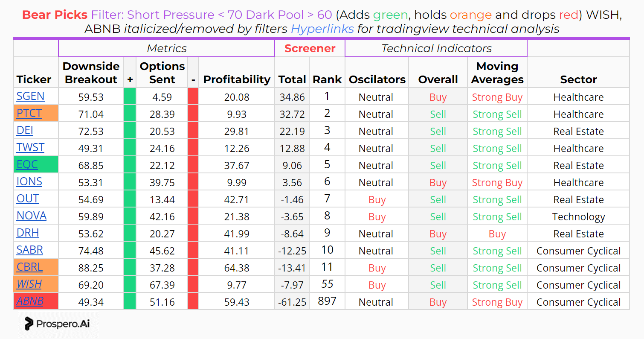Open the italicized ABNB ticker link
Viewport: 644px width, 339px height.
pos(30,301)
